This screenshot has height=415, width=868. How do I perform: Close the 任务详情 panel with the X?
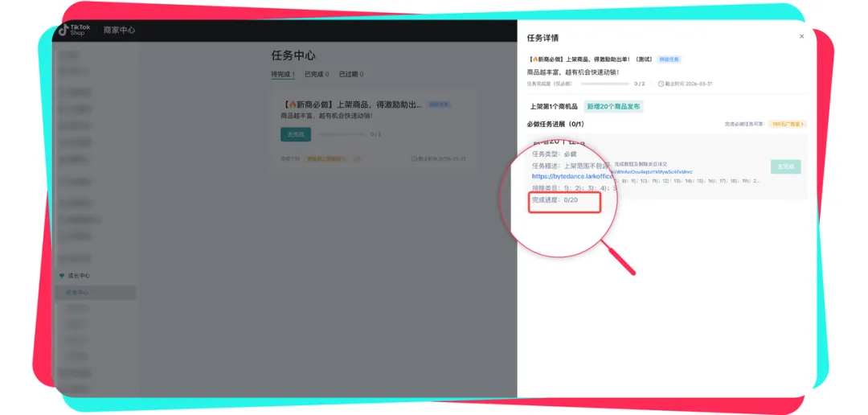(x=801, y=36)
